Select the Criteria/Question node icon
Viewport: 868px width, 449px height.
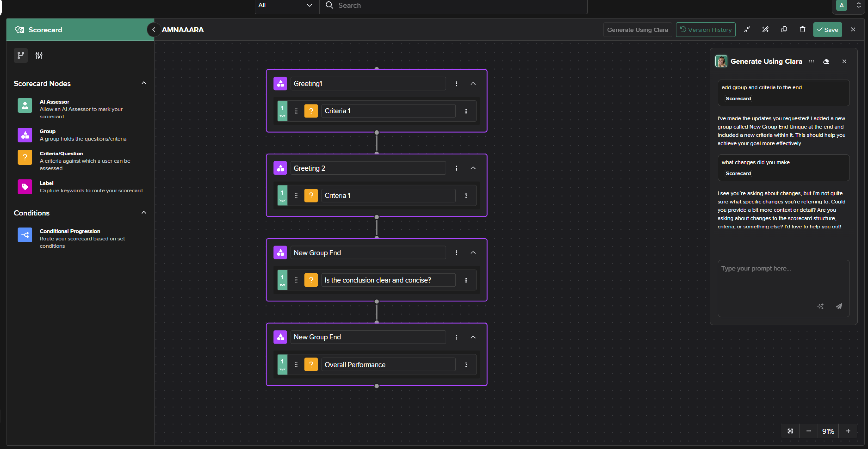(25, 157)
